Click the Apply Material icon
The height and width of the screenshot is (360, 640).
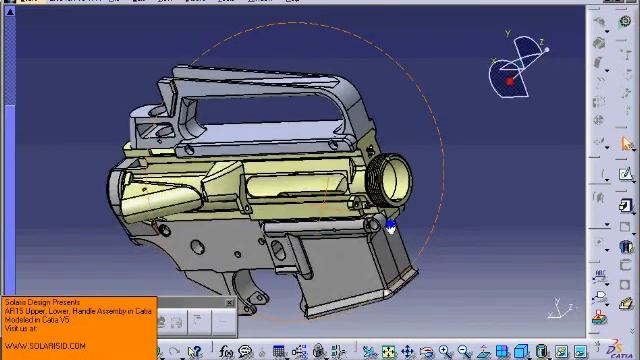pos(626,247)
